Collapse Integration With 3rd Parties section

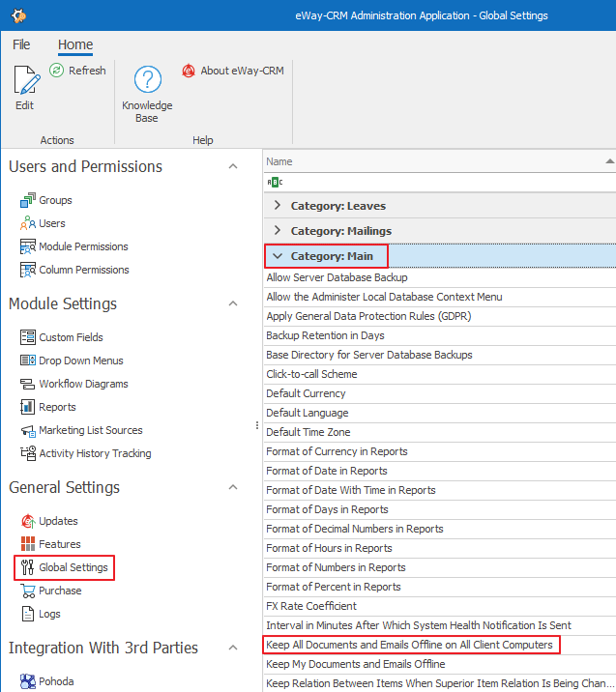[x=233, y=648]
